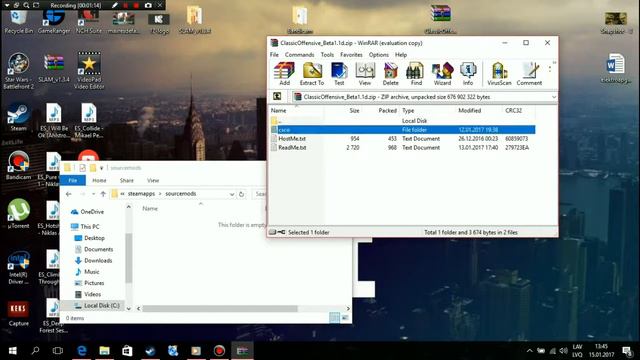
Task: Open the Recycle Bin desktop icon
Action: coord(18,21)
